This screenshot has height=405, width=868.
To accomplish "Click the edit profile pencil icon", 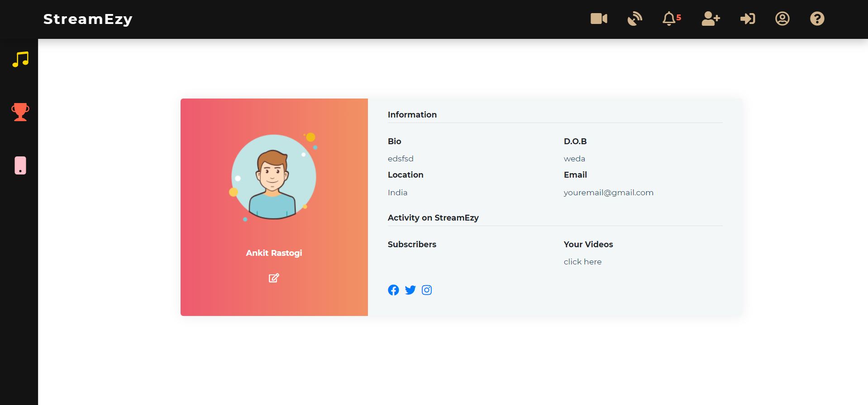I will tap(274, 278).
